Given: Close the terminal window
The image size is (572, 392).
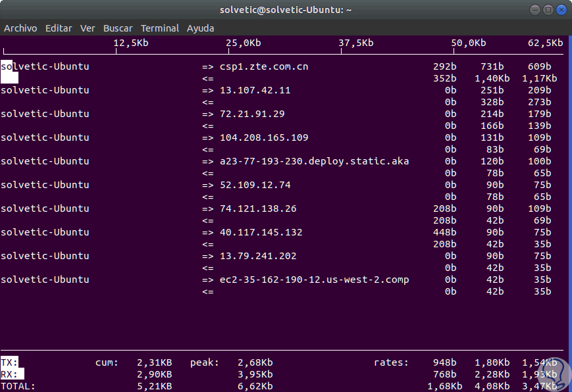Looking at the screenshot, I should point(561,10).
